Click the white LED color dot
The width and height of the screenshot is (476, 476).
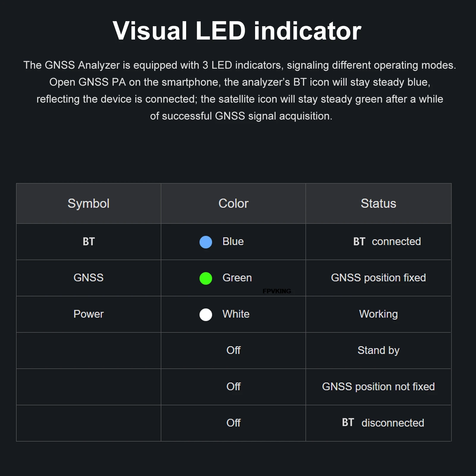[206, 315]
